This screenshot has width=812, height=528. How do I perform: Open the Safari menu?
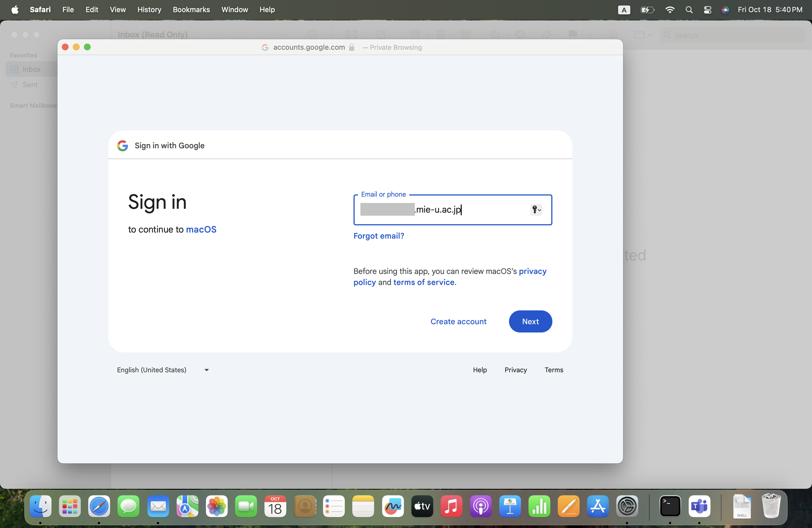[x=40, y=10]
